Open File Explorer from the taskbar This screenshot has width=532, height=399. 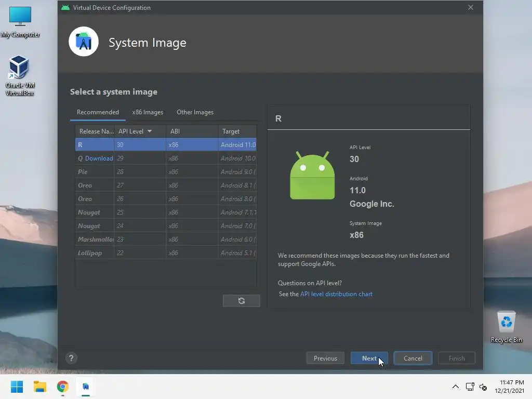point(39,387)
